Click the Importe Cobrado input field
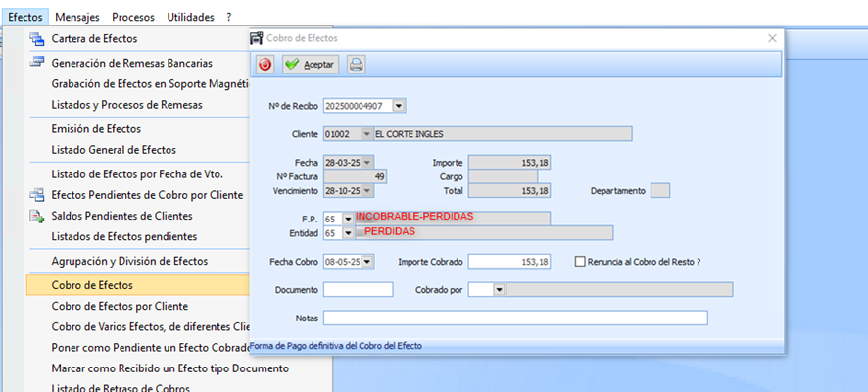This screenshot has height=392, width=868. (x=509, y=262)
